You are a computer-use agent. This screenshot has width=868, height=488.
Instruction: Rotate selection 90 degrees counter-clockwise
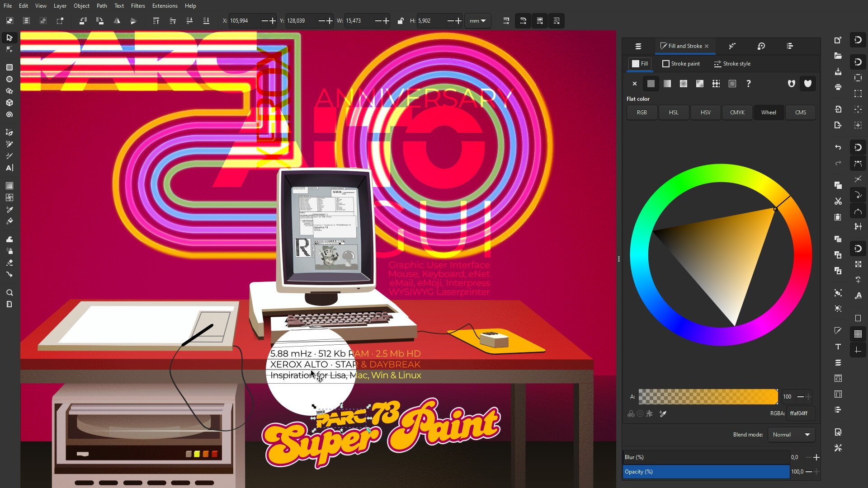coord(83,21)
